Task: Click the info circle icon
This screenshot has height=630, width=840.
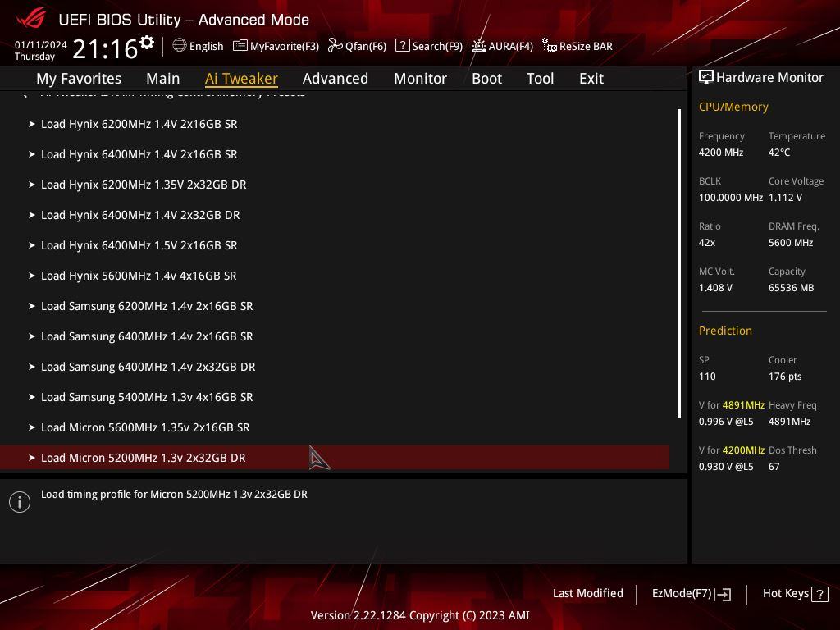Action: pyautogui.click(x=20, y=502)
